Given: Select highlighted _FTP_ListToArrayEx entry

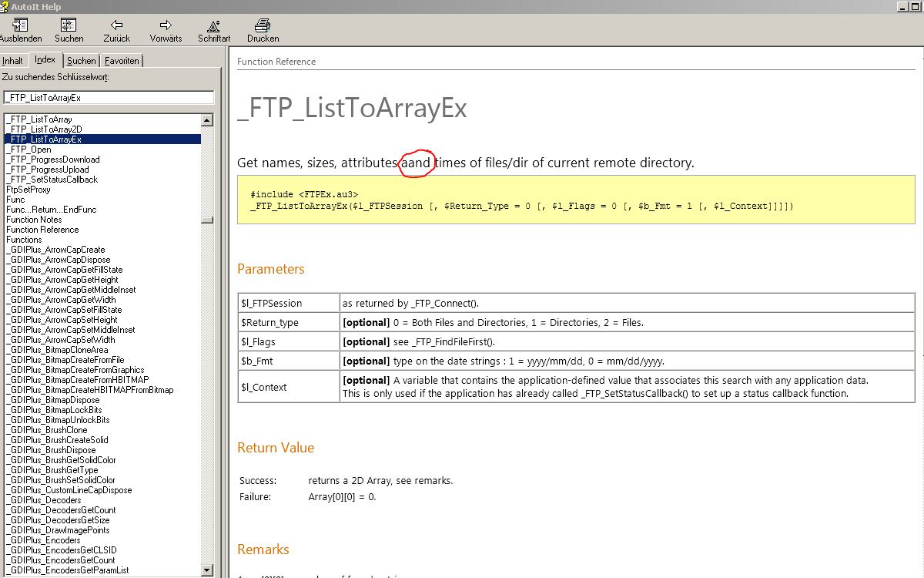Looking at the screenshot, I should coord(102,139).
